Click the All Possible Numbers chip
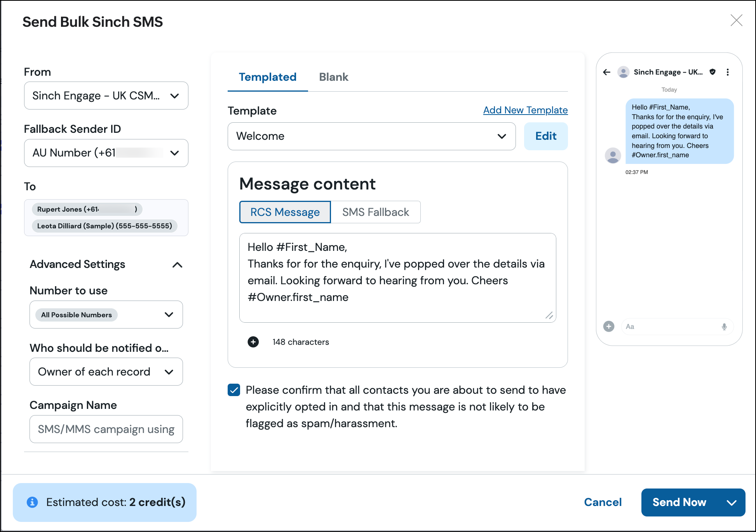The height and width of the screenshot is (532, 756). [x=77, y=315]
